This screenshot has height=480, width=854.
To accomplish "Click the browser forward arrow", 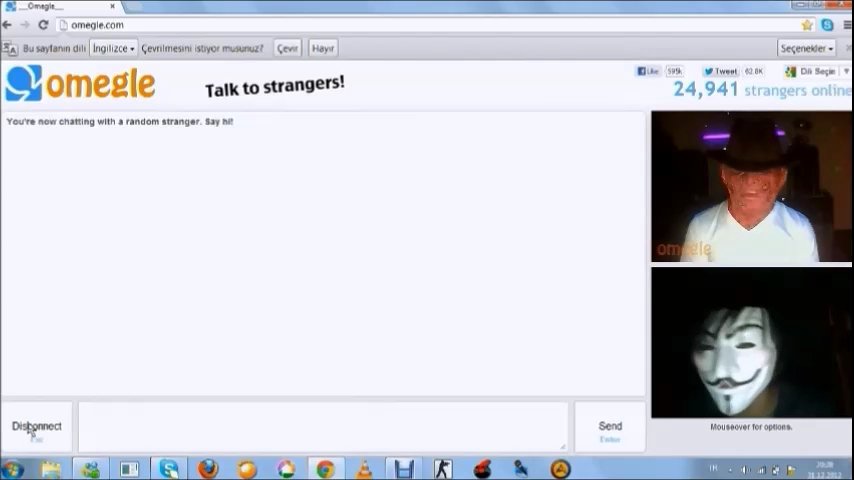I will pyautogui.click(x=25, y=25).
